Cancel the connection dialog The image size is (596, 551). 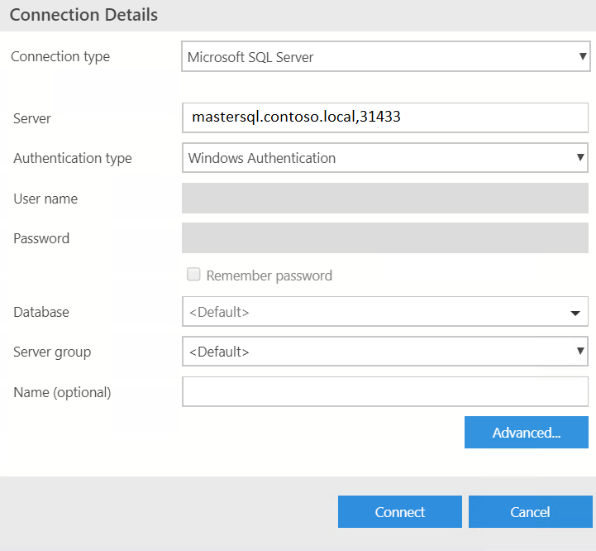(531, 511)
